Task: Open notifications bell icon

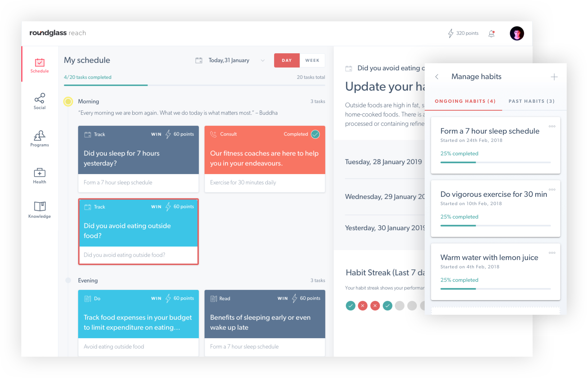Action: (492, 33)
